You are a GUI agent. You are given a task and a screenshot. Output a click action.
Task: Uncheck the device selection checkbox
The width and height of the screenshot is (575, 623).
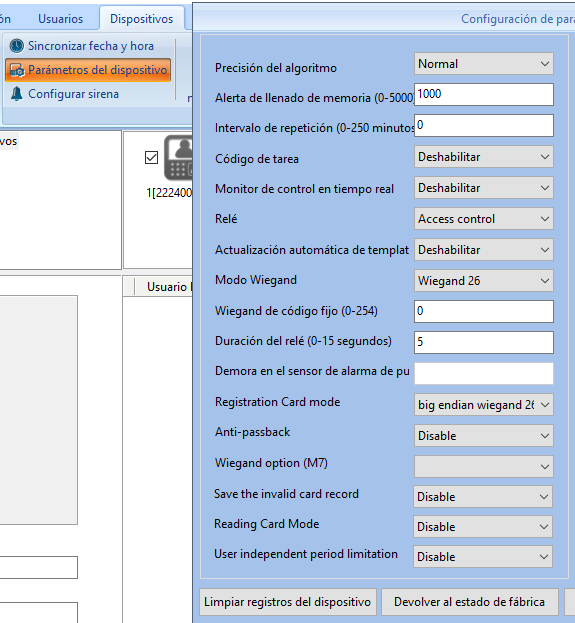(151, 157)
